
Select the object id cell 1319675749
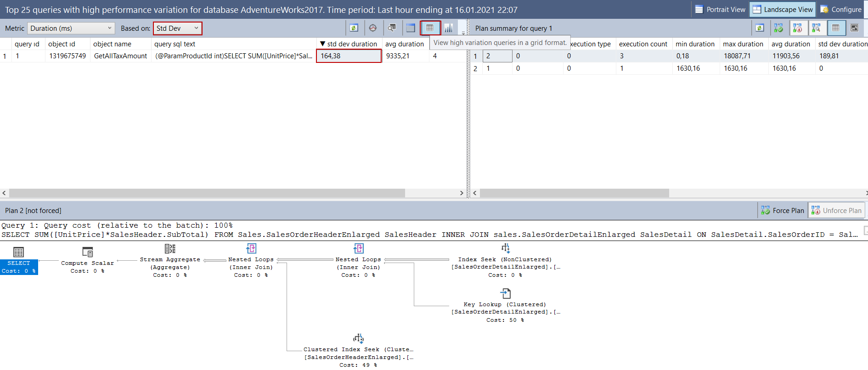[x=68, y=56]
